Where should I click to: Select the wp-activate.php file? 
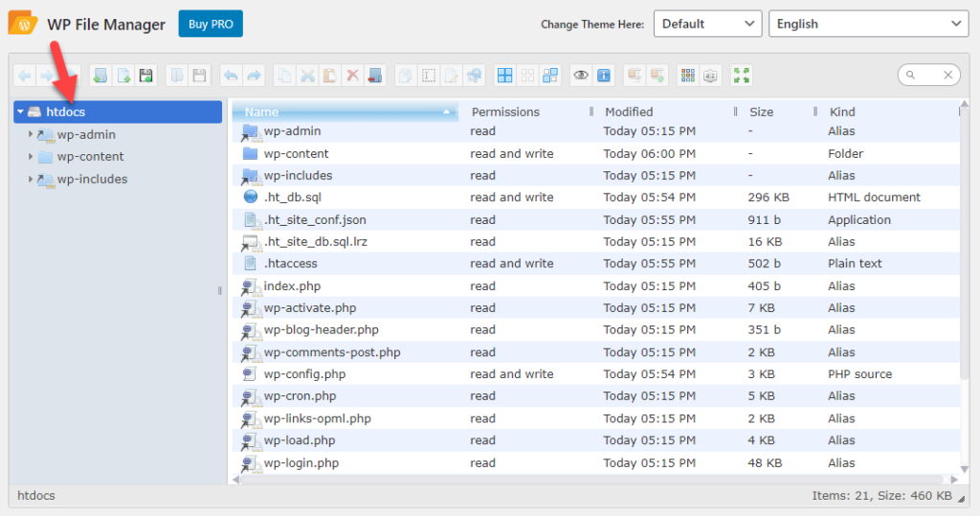point(595,307)
